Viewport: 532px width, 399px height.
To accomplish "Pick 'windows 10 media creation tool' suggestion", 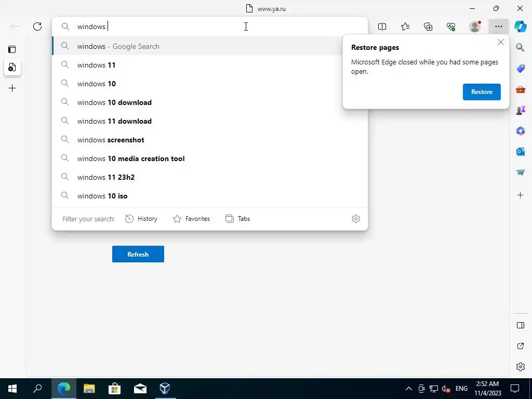I will point(210,158).
